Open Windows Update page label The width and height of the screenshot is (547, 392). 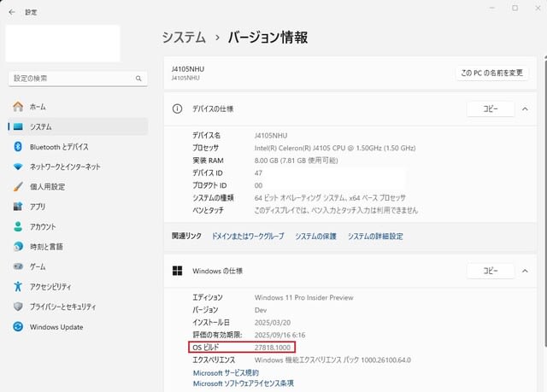pos(56,327)
